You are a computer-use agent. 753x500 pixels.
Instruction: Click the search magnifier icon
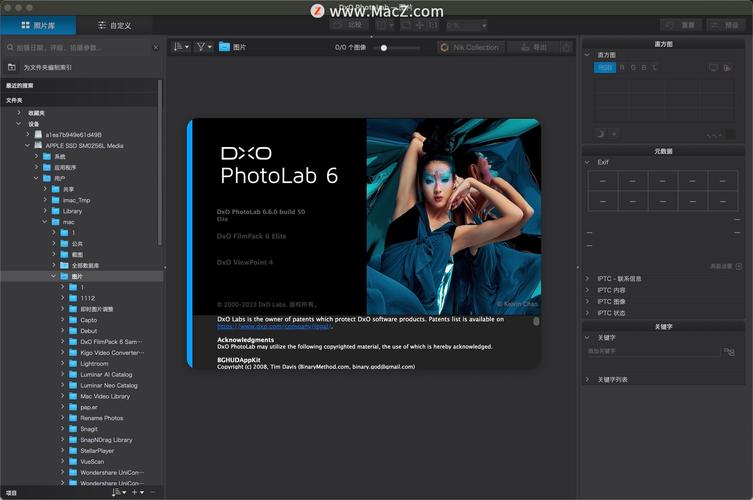tap(10, 48)
